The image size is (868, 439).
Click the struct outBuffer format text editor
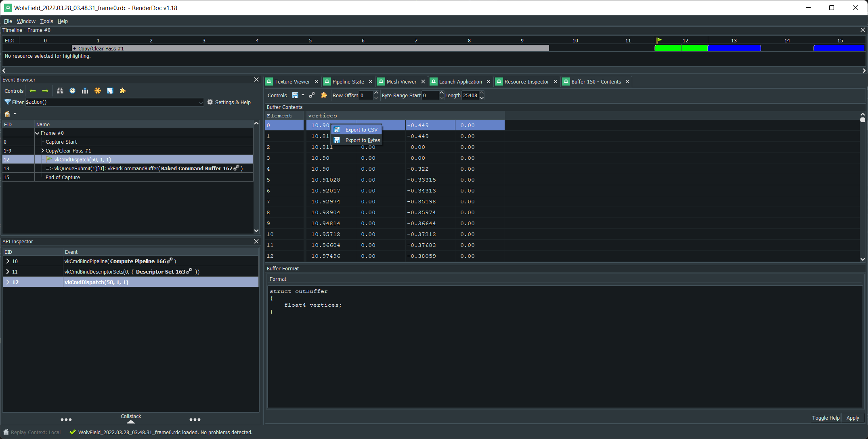565,347
